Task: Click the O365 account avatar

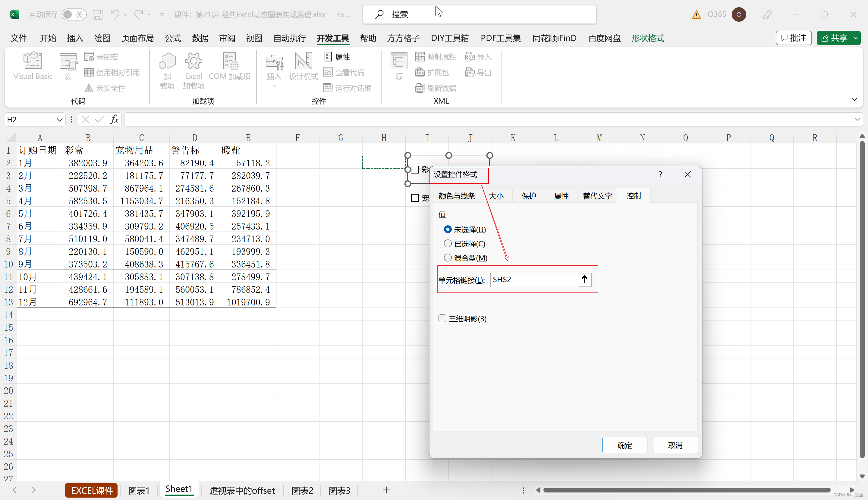Action: (x=739, y=14)
